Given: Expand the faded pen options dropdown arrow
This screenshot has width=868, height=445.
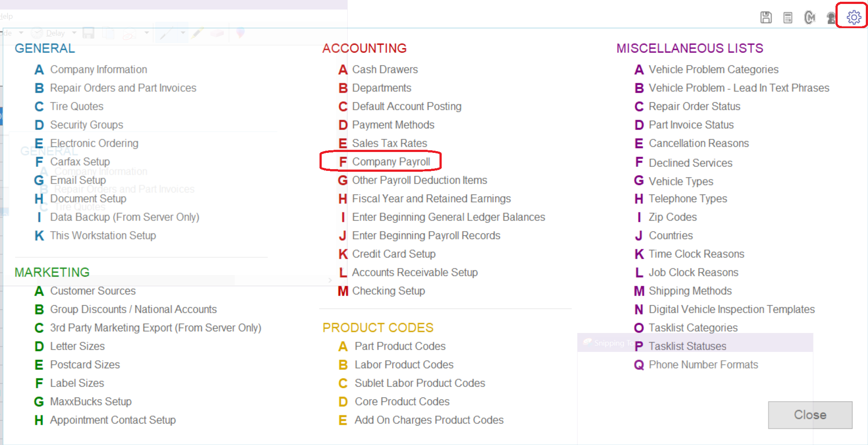Looking at the screenshot, I should tap(183, 33).
